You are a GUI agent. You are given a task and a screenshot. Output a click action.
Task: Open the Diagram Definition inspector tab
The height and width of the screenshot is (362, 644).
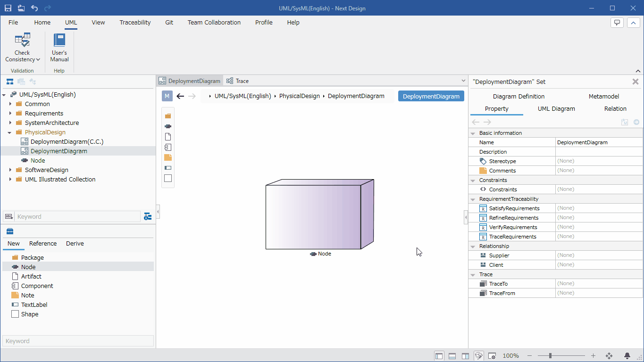519,96
